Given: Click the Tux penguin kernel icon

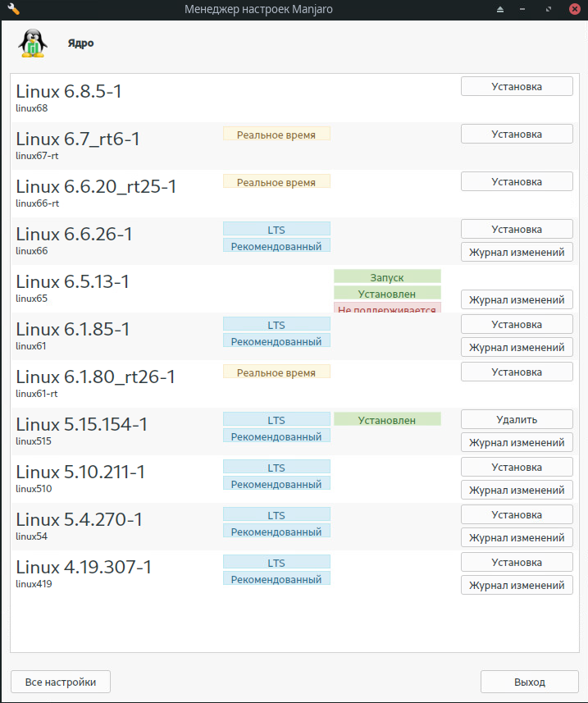Looking at the screenshot, I should click(32, 43).
